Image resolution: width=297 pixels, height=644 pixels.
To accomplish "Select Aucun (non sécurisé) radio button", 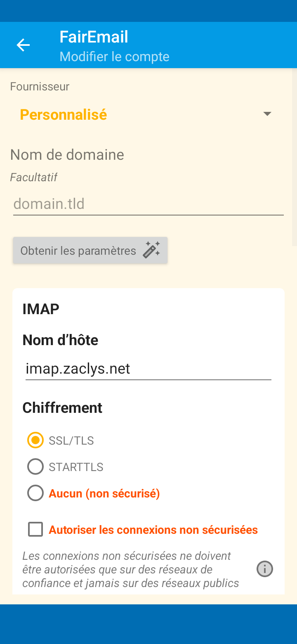I will [x=35, y=493].
